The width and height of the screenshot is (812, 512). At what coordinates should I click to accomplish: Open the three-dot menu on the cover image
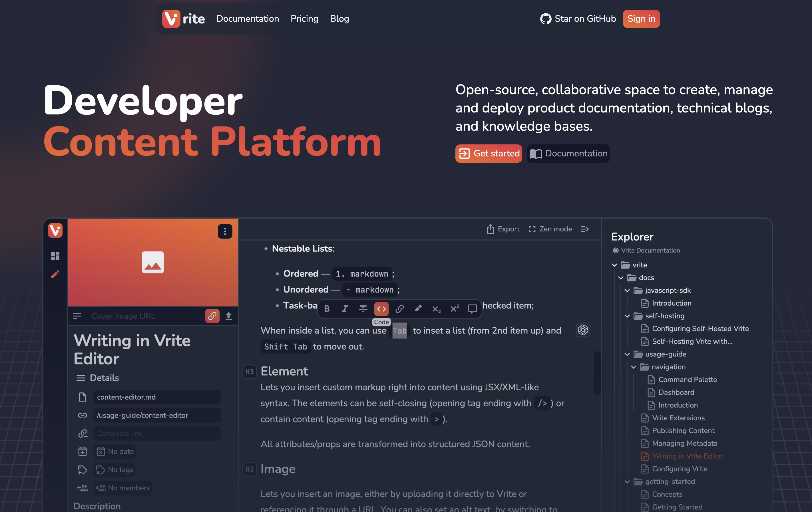(225, 231)
